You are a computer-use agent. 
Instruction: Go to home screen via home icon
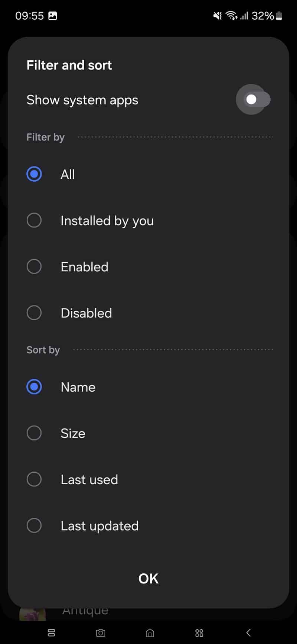[150, 632]
